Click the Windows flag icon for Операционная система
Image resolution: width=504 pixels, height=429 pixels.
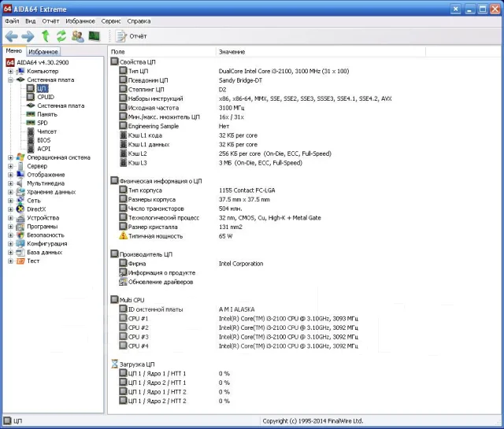pyautogui.click(x=20, y=157)
